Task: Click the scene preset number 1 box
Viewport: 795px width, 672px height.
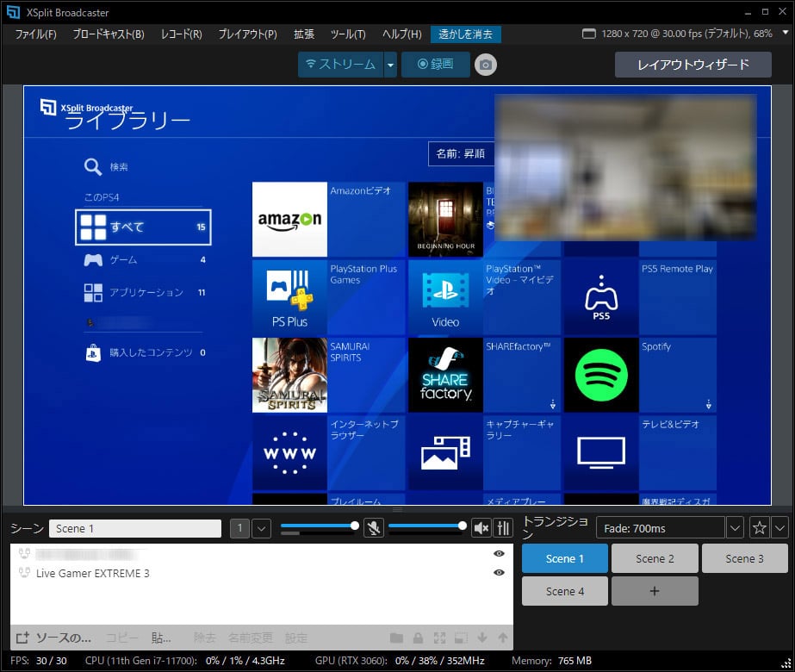Action: (x=239, y=528)
